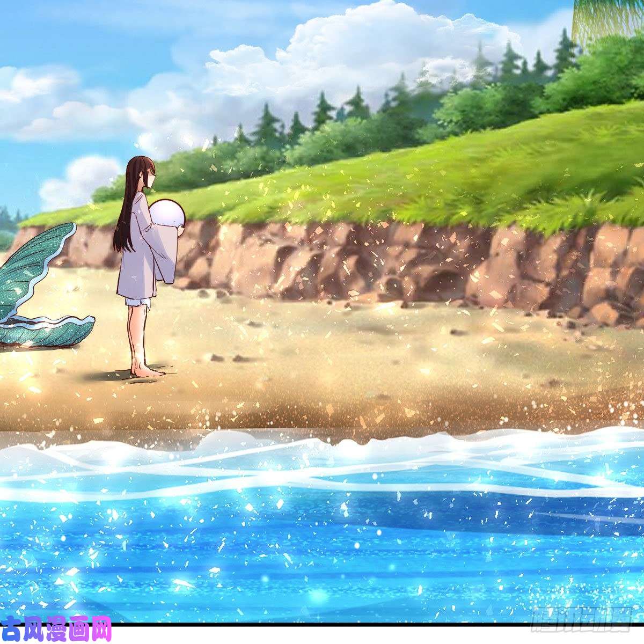Viewport: 644px width, 644px height.
Task: Click the black border line at bottom
Action: (x=322, y=624)
